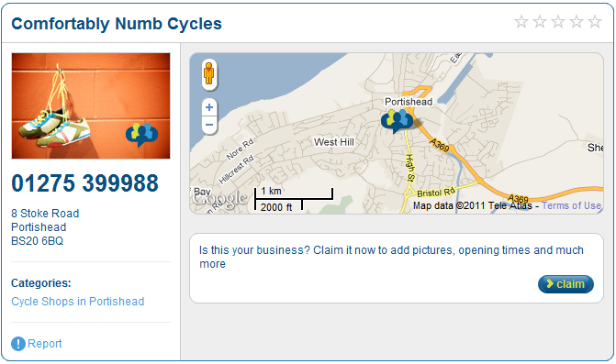Viewport: 616px width, 364px height.
Task: Click the Street View pegman icon
Action: click(209, 74)
